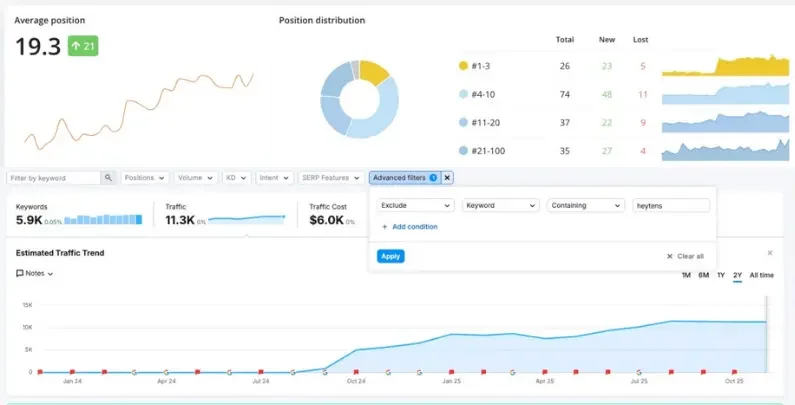
Task: Select the 1Y time range tab
Action: [720, 275]
